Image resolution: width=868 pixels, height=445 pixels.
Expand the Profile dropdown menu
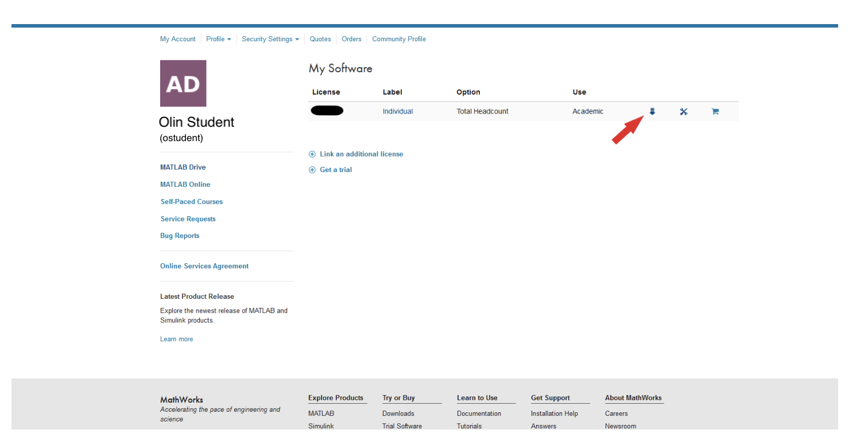(x=218, y=39)
